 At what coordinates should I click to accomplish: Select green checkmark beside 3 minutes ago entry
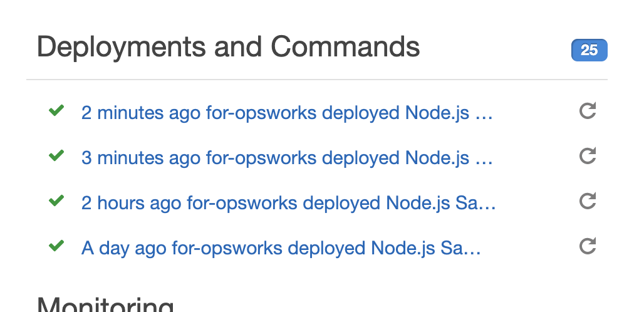(x=56, y=156)
